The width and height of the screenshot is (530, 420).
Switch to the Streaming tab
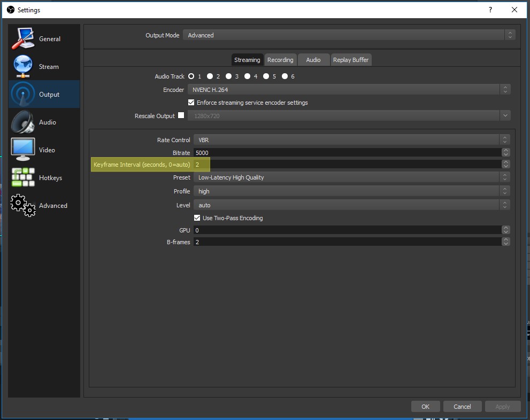pos(247,60)
